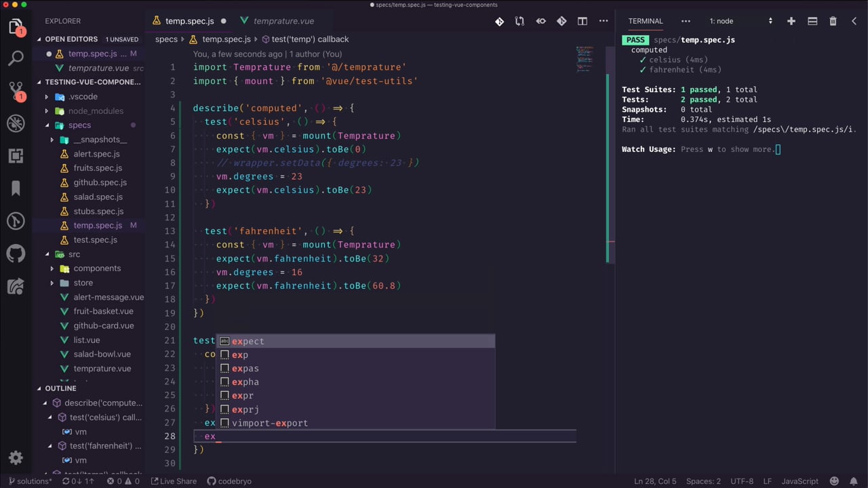
Task: Click the first diamond git toolbar icon
Action: click(x=499, y=21)
